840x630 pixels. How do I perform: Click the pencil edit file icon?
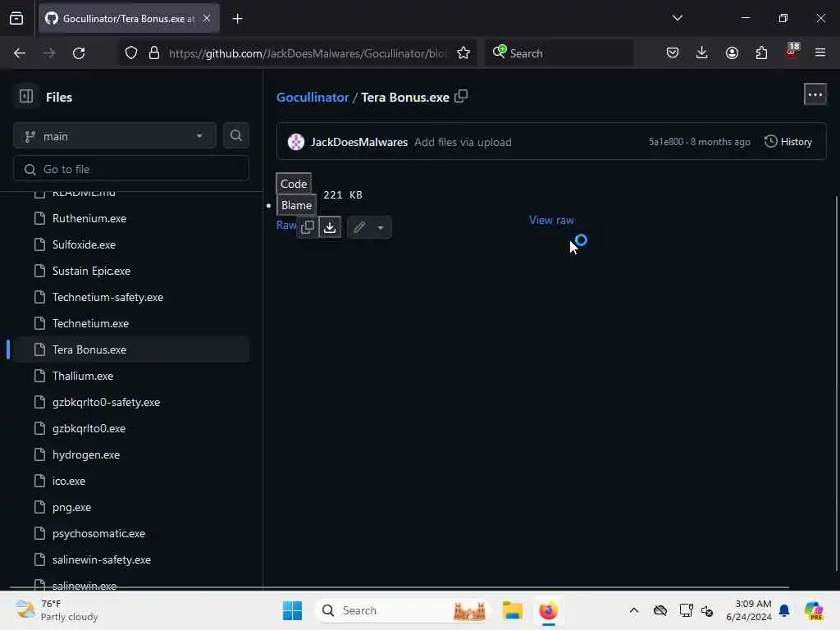(359, 227)
